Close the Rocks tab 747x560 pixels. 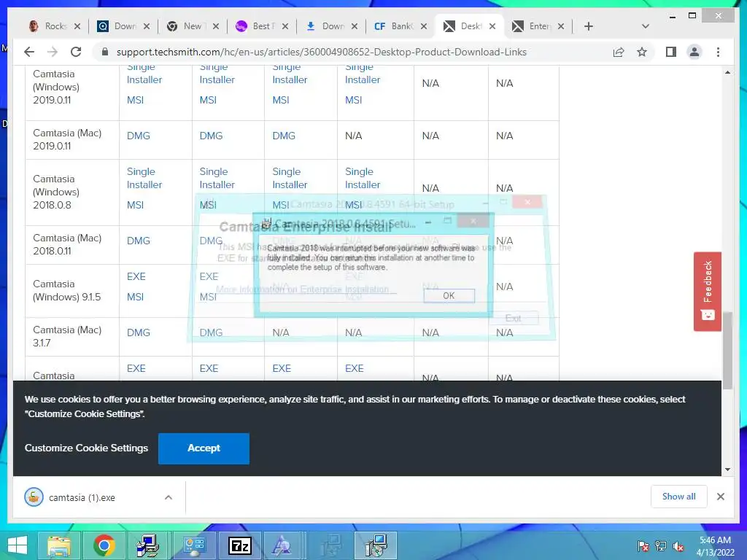tap(77, 26)
